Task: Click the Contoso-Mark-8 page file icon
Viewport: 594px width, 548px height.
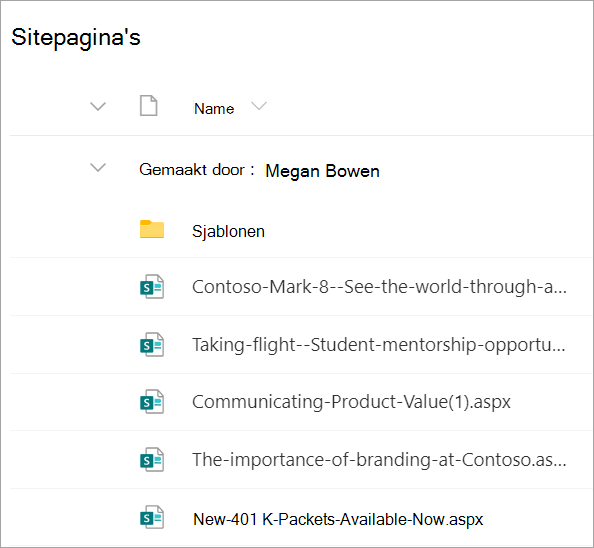Action: point(152,287)
